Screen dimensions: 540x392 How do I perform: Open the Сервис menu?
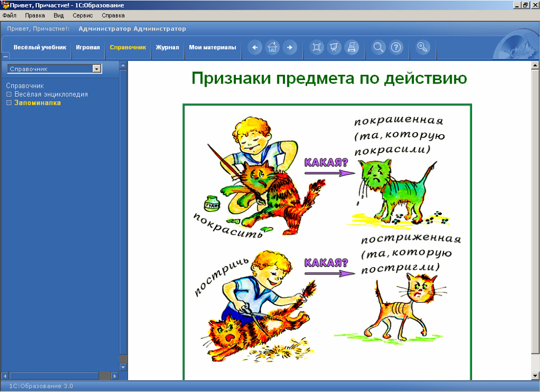[83, 15]
